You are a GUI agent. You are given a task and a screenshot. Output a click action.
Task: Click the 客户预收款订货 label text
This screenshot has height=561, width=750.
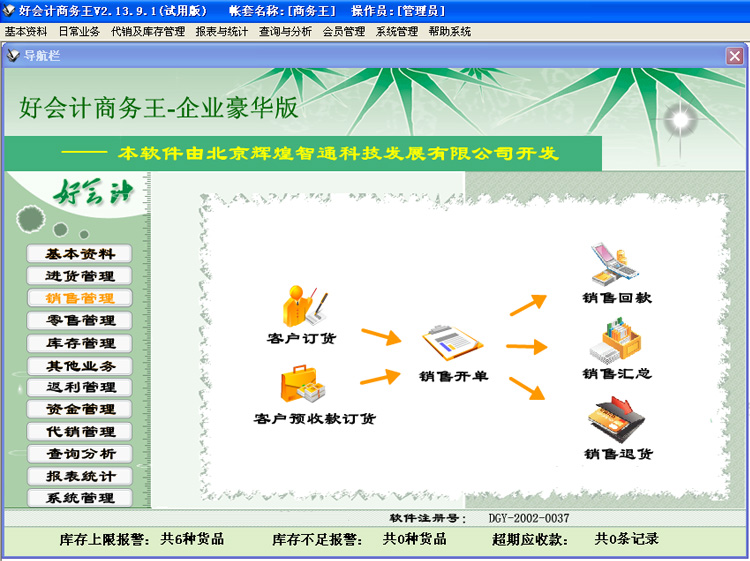coord(315,418)
